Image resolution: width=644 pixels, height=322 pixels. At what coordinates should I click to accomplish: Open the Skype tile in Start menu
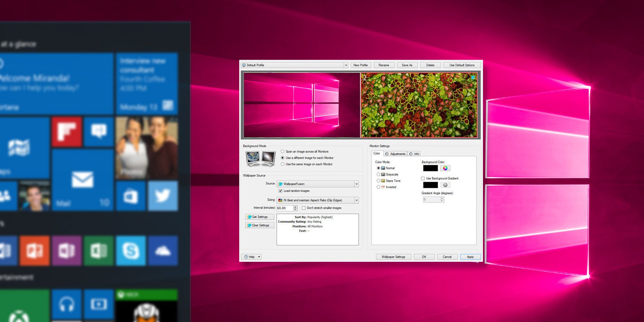point(131,251)
